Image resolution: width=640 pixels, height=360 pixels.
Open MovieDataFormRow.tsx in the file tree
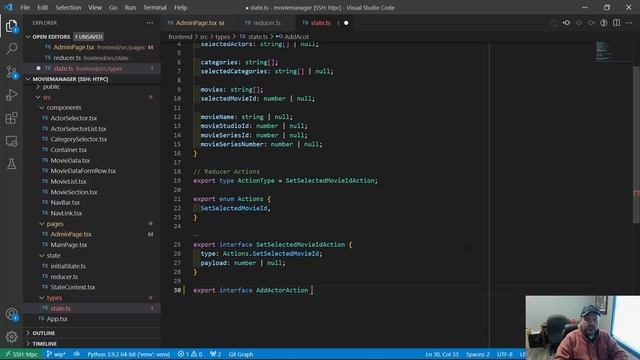click(83, 171)
